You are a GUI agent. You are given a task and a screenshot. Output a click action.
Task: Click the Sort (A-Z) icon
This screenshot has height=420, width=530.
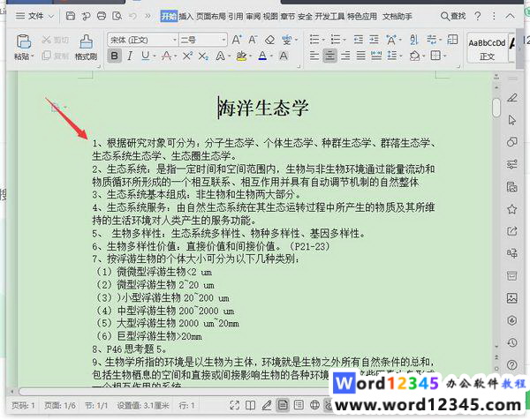tap(413, 40)
